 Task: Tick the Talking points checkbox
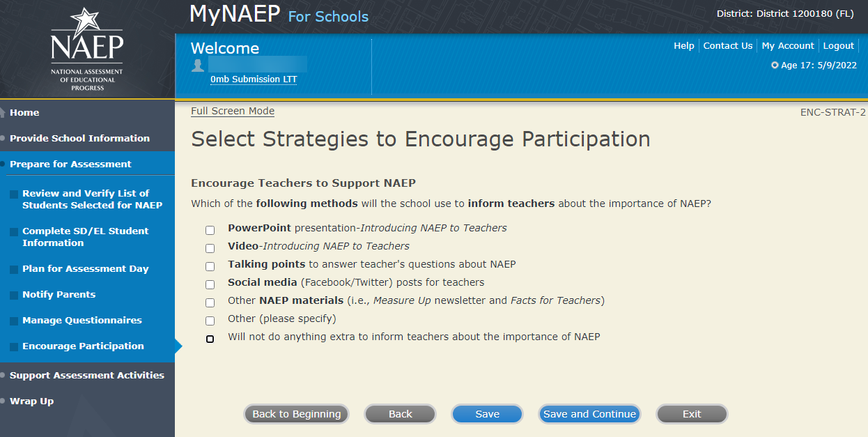(210, 266)
